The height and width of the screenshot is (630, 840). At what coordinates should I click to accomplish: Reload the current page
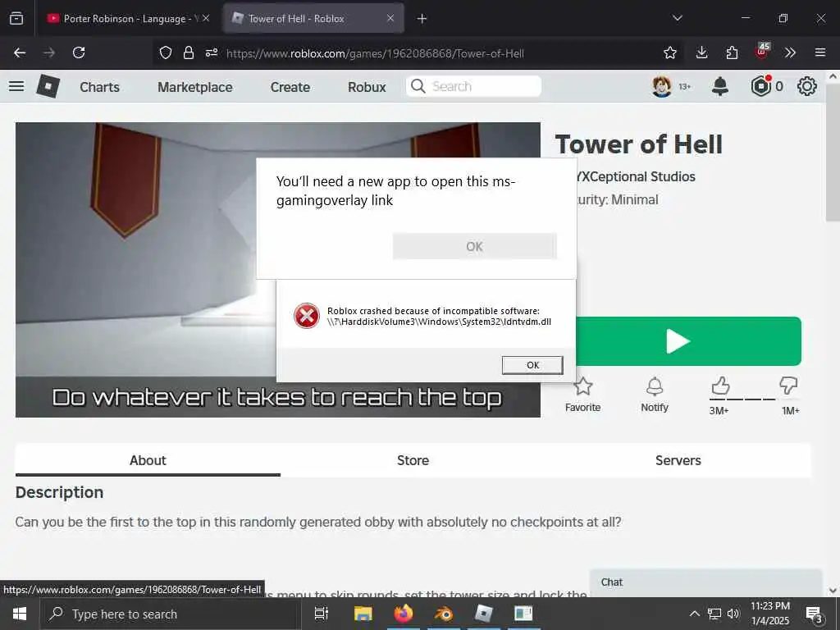(79, 52)
